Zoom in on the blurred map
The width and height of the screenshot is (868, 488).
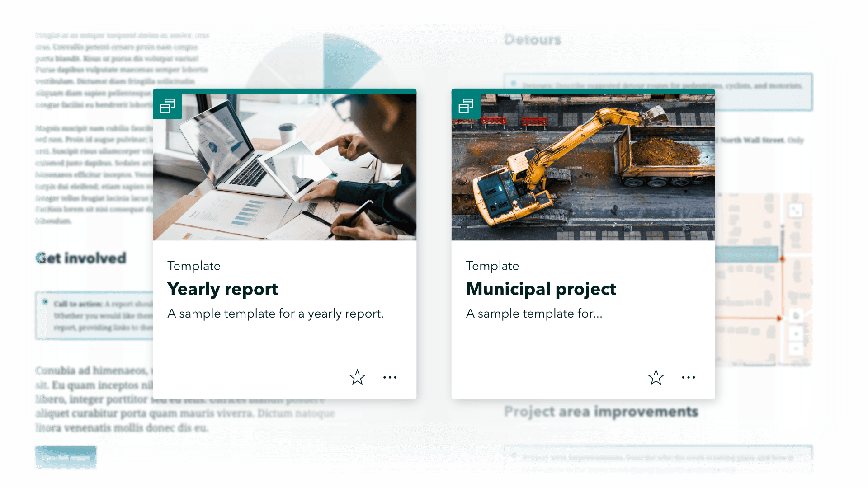796,334
